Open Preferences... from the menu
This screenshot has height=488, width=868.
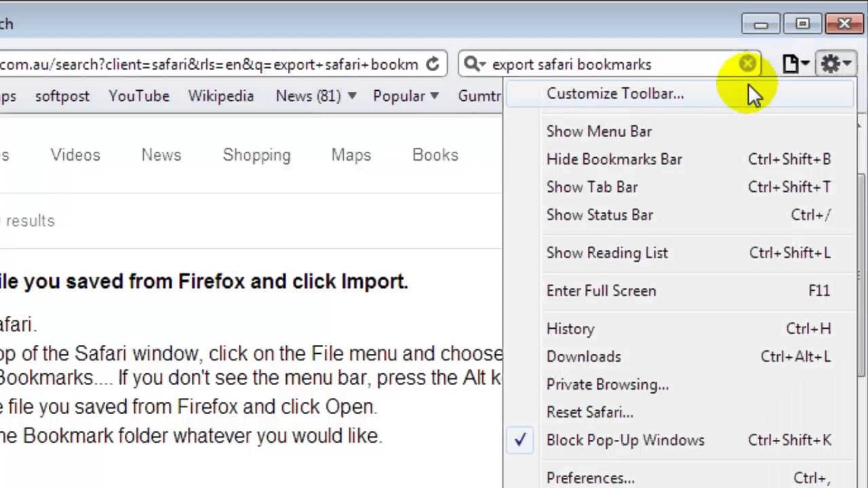[680, 478]
